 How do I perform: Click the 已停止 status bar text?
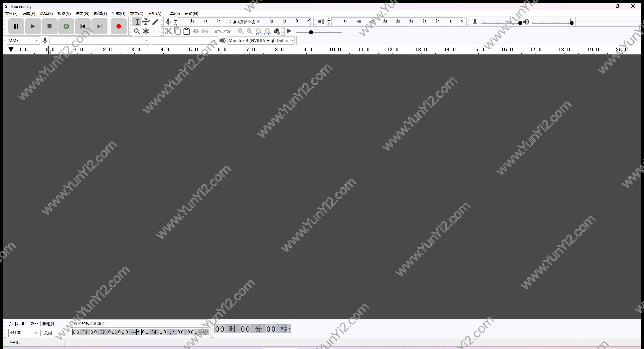pos(14,342)
